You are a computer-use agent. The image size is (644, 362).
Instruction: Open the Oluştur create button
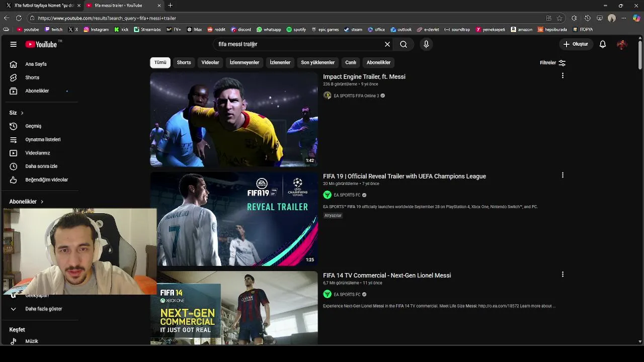tap(576, 44)
